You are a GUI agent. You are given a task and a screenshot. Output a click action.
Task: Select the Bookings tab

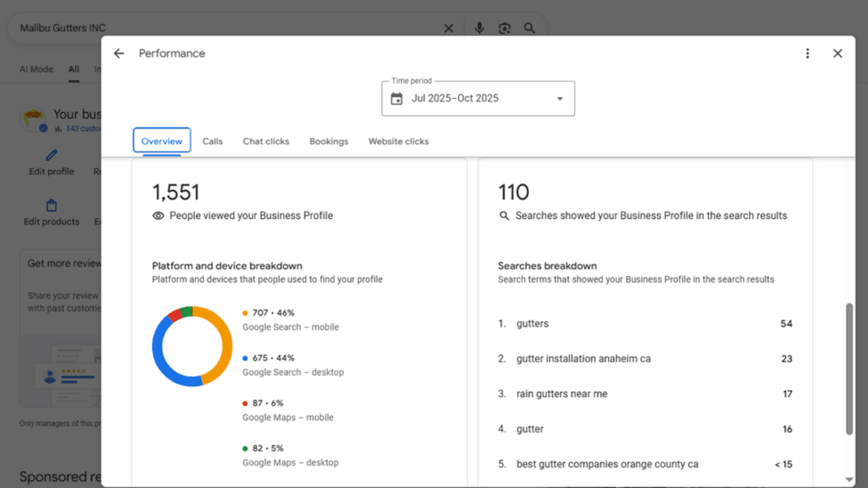click(329, 142)
